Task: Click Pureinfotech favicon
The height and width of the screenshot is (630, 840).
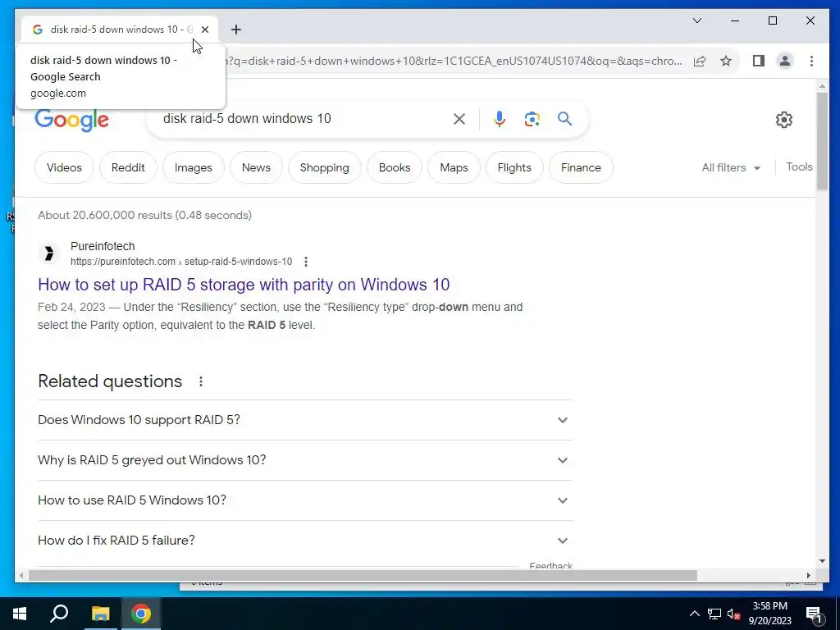Action: coord(49,253)
